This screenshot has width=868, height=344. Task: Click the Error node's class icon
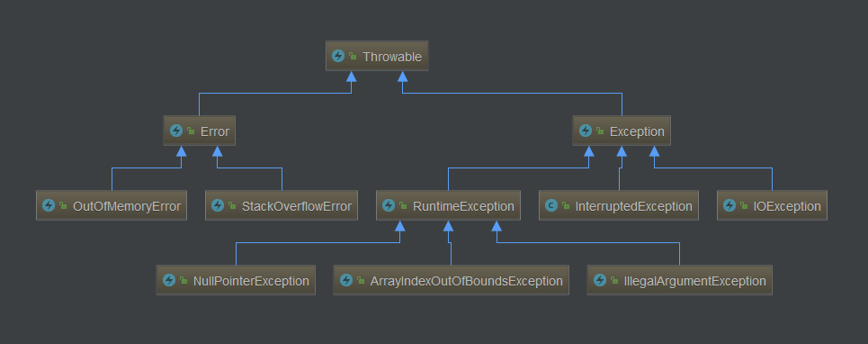176,131
